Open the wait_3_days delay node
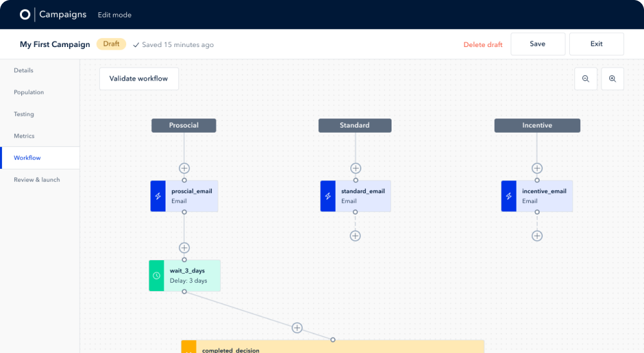 pyautogui.click(x=185, y=276)
